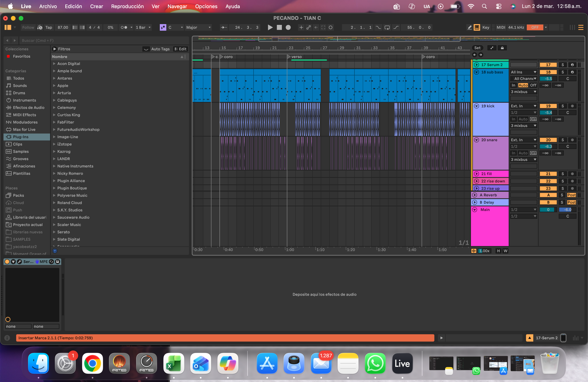Enable Draw Mode pencil icon
The image size is (588, 382).
point(469,27)
